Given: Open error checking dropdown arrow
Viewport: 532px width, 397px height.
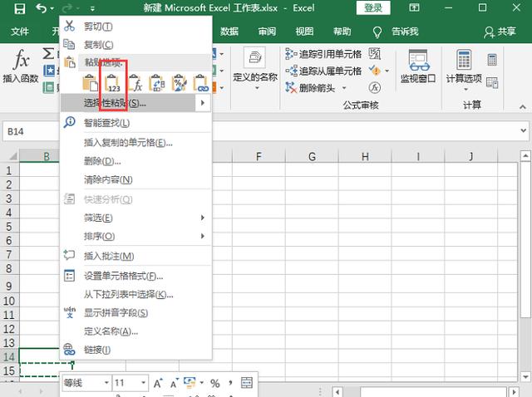Looking at the screenshot, I should [387, 71].
